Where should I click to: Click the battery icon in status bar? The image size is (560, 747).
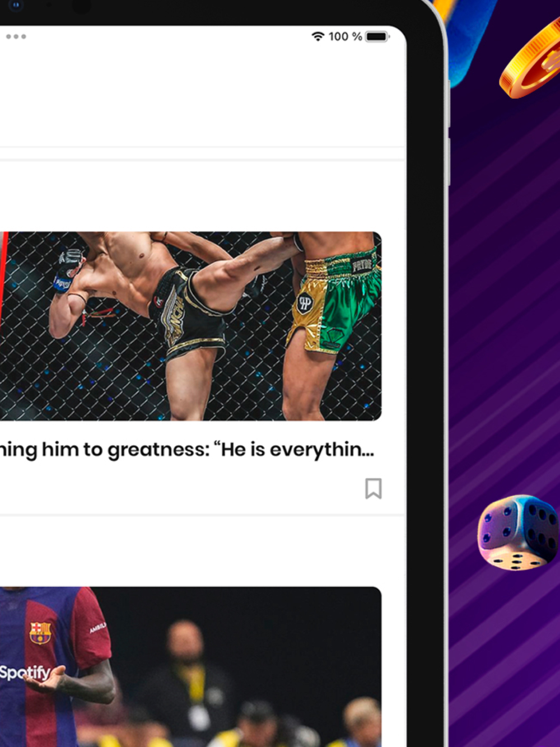coord(377,36)
